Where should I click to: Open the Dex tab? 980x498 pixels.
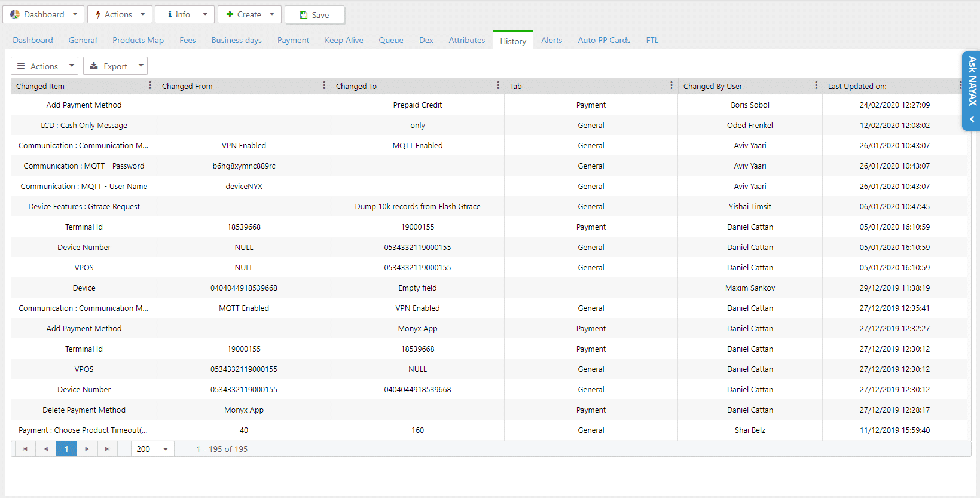[x=426, y=40]
